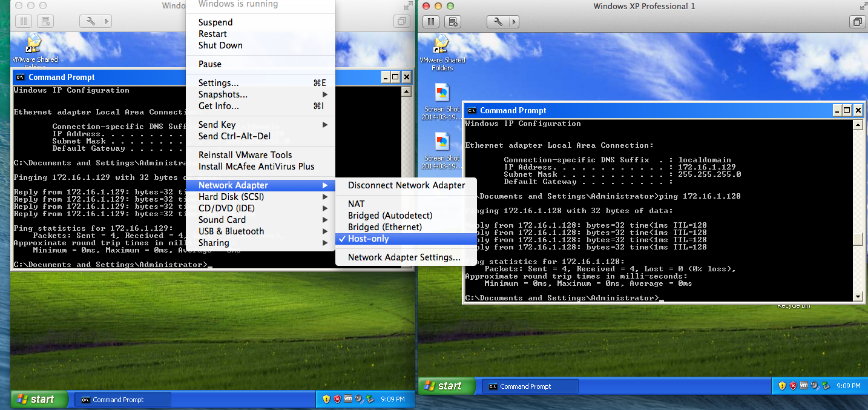Image resolution: width=868 pixels, height=410 pixels.
Task: Select checked Host-only network mode
Action: [406, 239]
